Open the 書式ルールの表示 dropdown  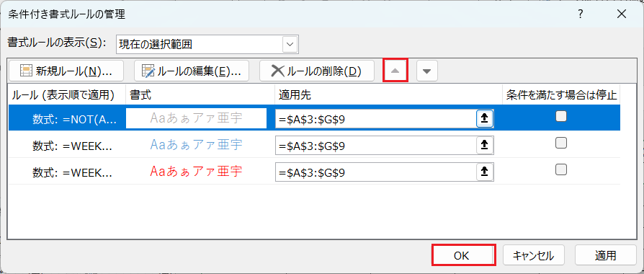290,45
